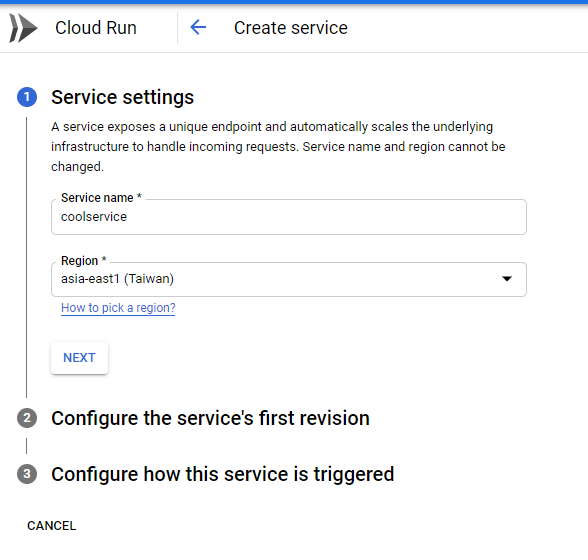Open the How to pick a region link
Image resolution: width=588 pixels, height=560 pixels.
pyautogui.click(x=118, y=308)
